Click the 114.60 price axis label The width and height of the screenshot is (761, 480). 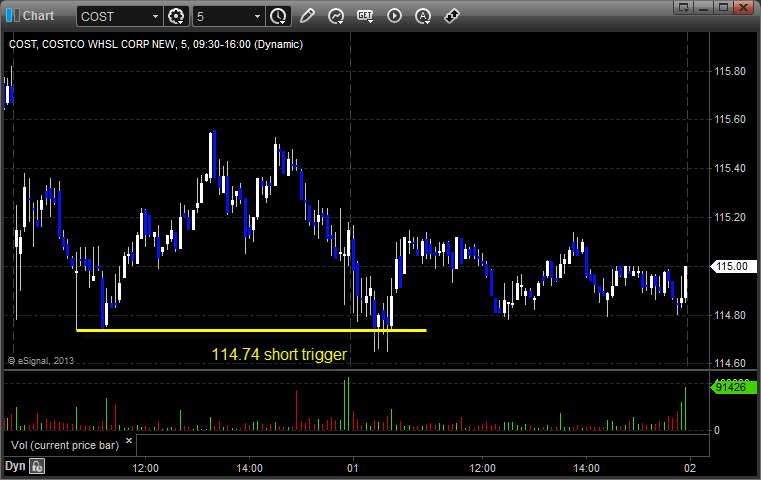[x=730, y=363]
